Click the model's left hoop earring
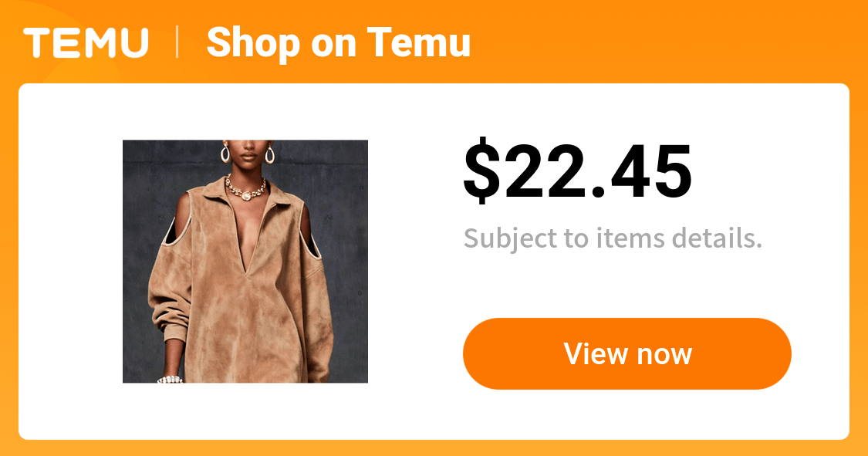This screenshot has height=456, width=868. pos(225,153)
